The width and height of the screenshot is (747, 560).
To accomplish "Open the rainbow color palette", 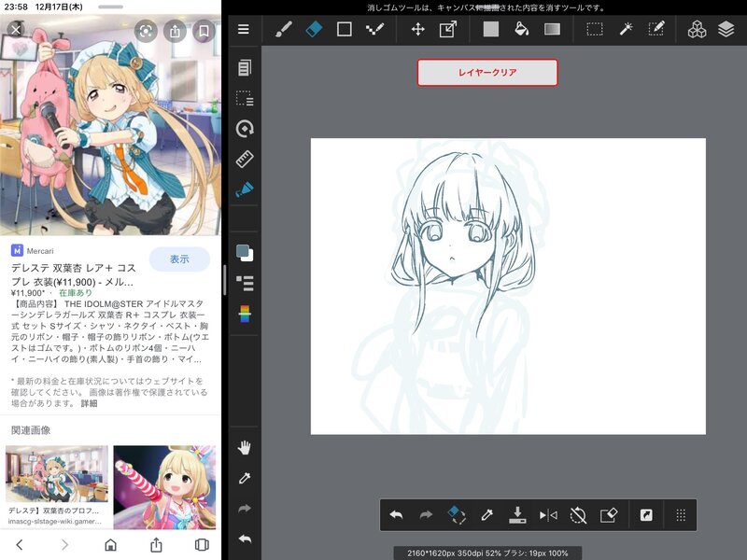I will 245,314.
